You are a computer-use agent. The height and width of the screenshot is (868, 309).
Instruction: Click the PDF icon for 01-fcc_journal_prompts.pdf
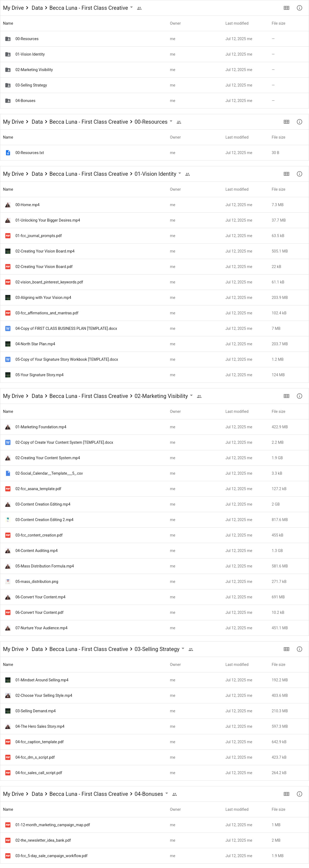(8, 235)
